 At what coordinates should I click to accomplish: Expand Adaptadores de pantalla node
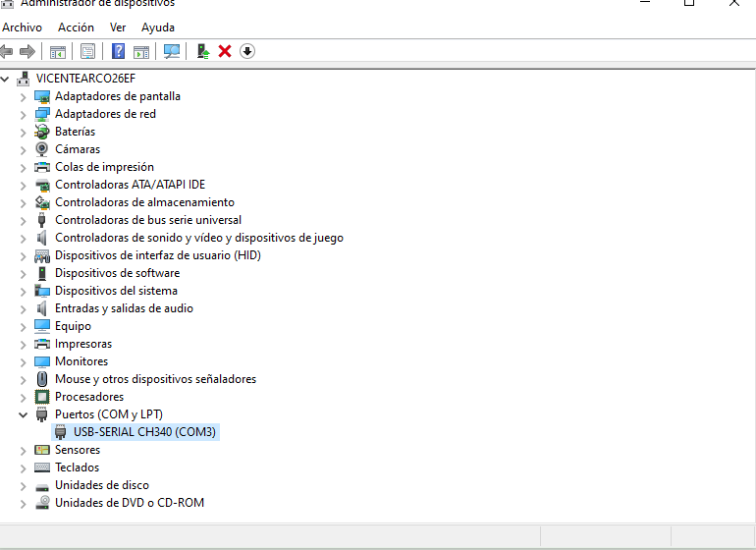pos(24,96)
